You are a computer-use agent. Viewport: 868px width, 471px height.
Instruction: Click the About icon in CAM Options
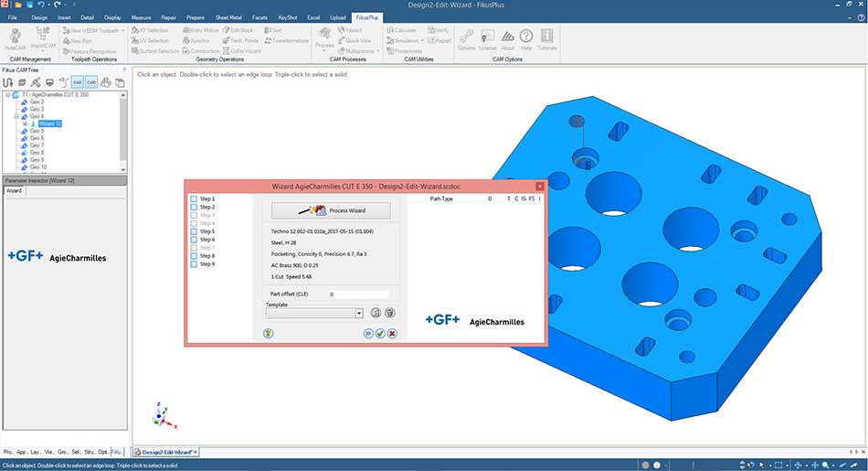[508, 37]
